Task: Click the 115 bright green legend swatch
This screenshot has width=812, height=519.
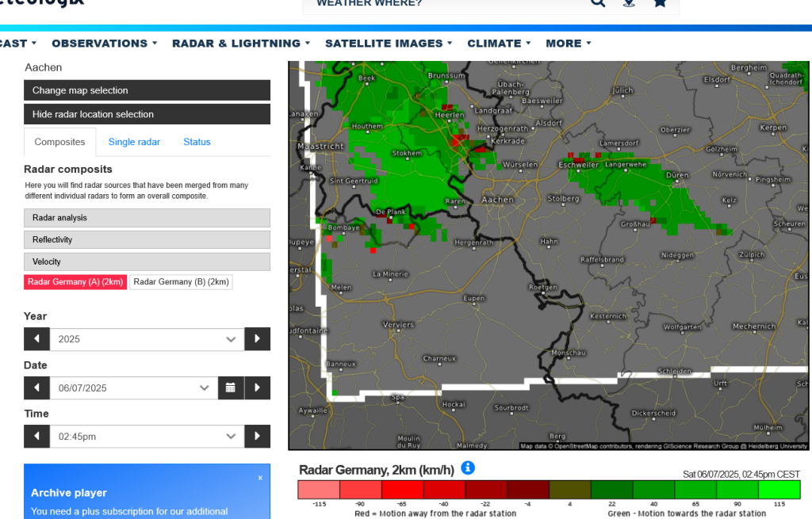Action: tap(779, 490)
